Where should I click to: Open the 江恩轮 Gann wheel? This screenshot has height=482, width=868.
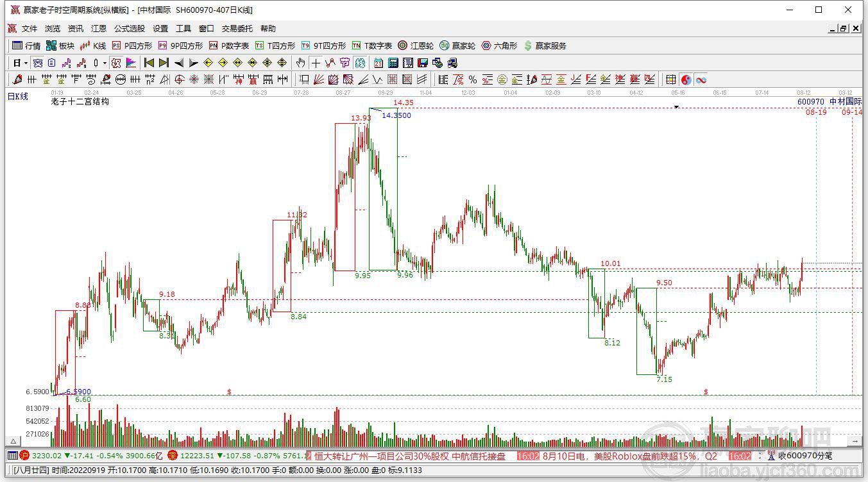[416, 46]
